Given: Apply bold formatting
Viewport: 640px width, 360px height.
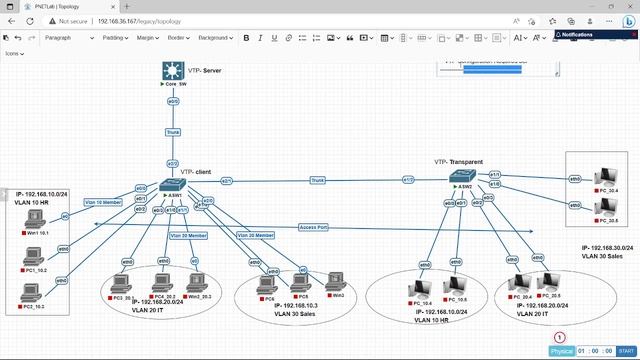Looking at the screenshot, I should (246, 38).
